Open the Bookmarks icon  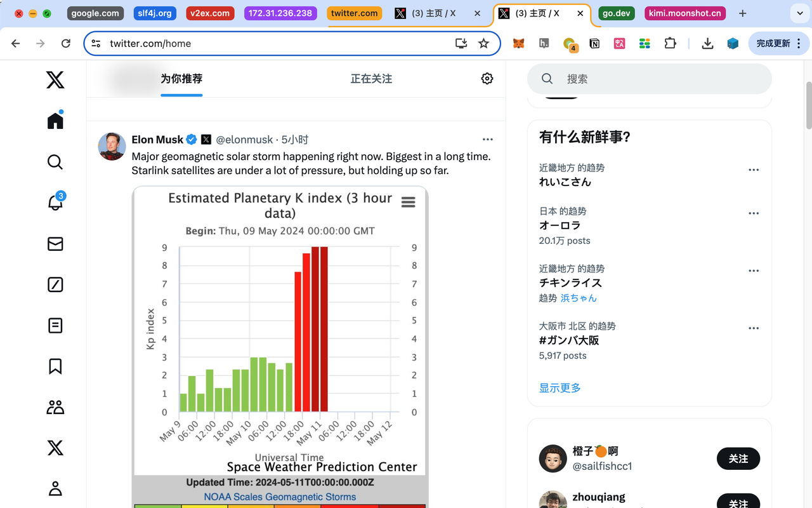click(55, 366)
